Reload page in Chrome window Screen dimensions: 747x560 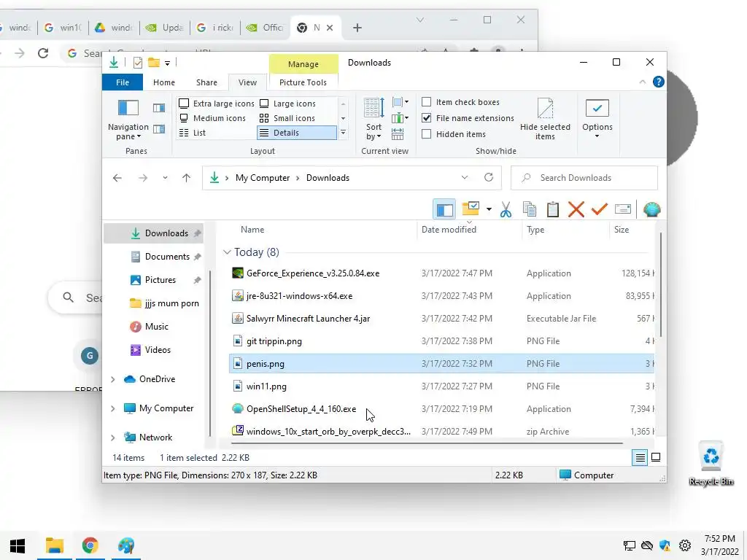(x=43, y=52)
